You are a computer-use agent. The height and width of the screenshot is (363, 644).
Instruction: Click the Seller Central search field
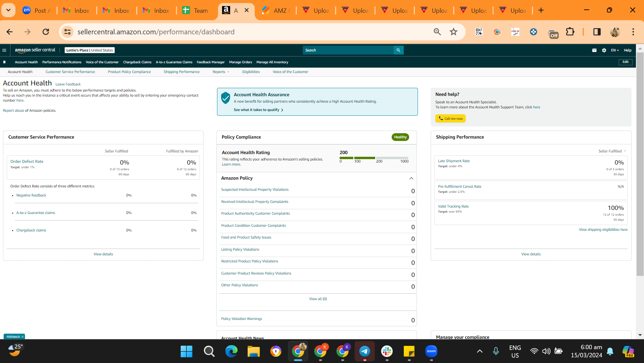pos(348,50)
